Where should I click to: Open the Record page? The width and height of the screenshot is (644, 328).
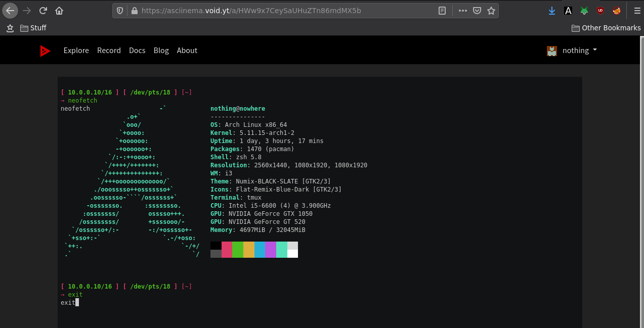click(109, 51)
